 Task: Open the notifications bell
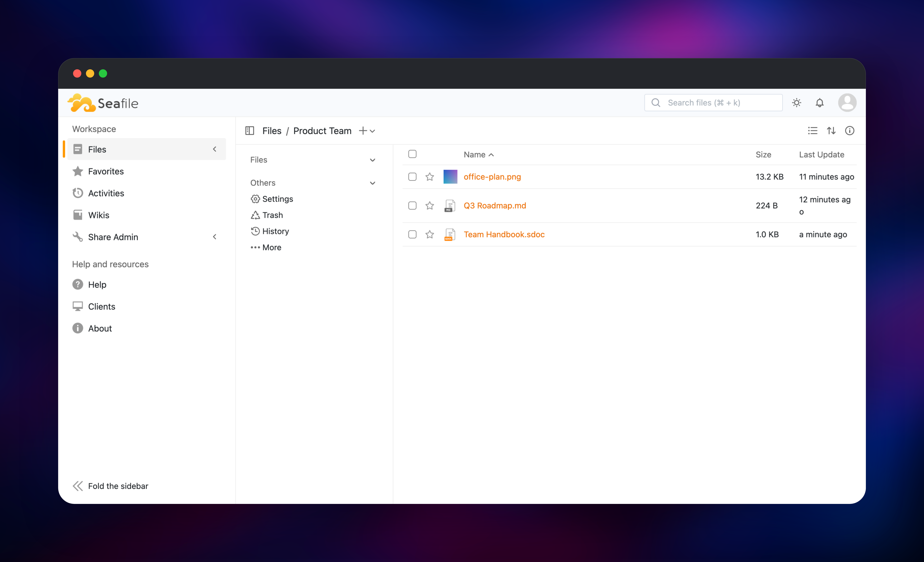819,103
